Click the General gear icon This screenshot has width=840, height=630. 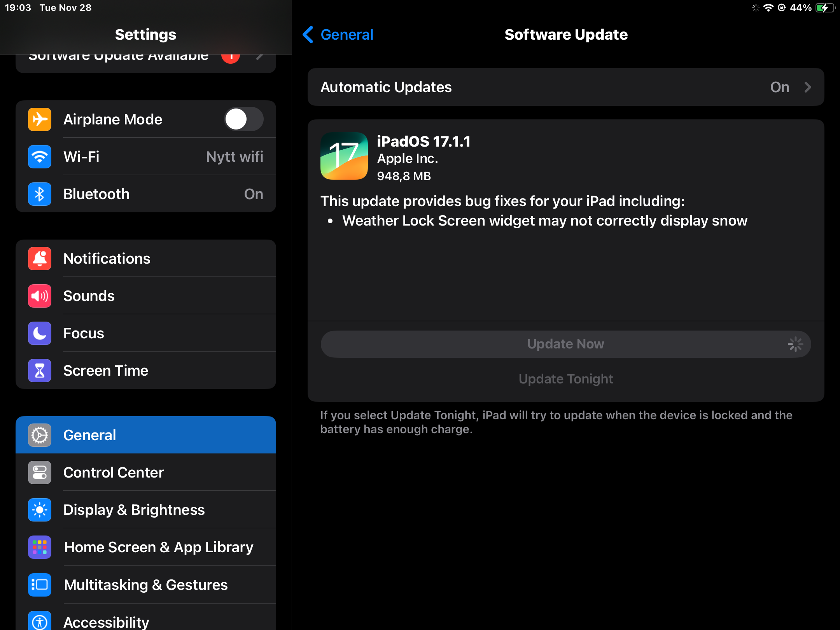[39, 435]
